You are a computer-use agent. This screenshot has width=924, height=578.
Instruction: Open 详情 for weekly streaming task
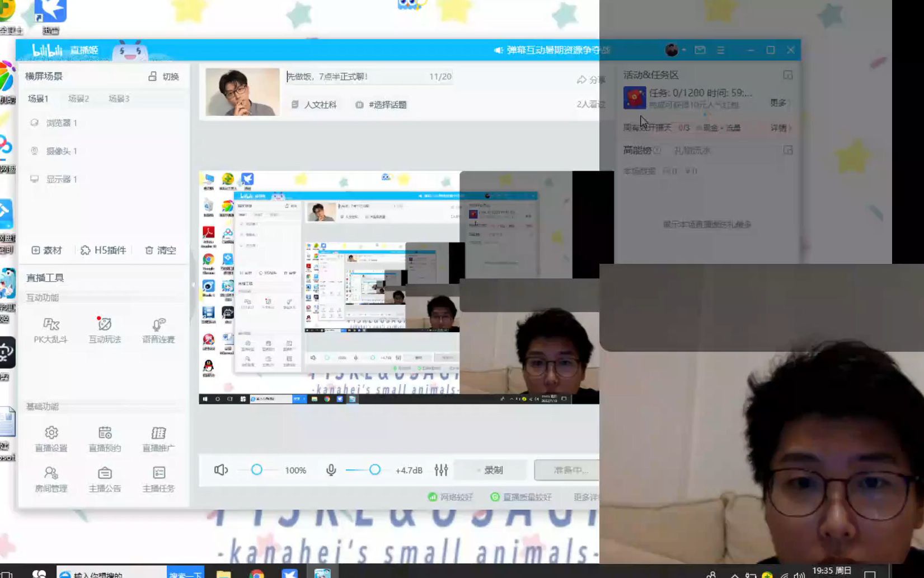[x=780, y=128]
